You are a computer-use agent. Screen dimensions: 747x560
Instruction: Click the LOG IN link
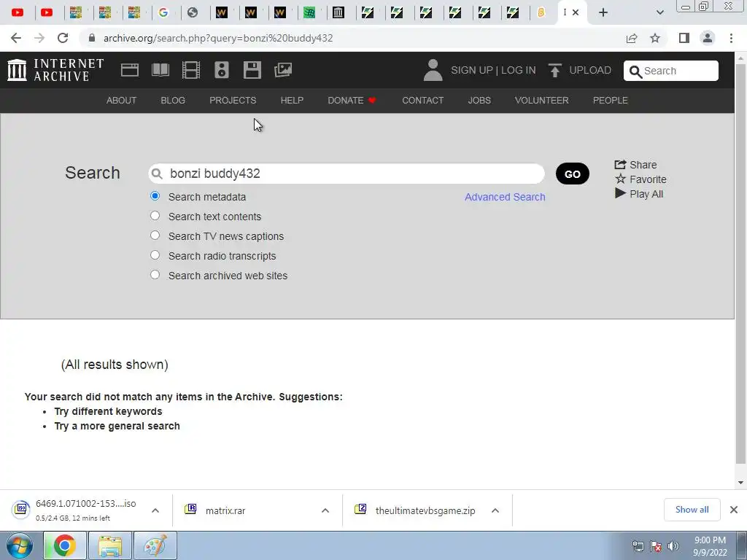click(x=519, y=70)
